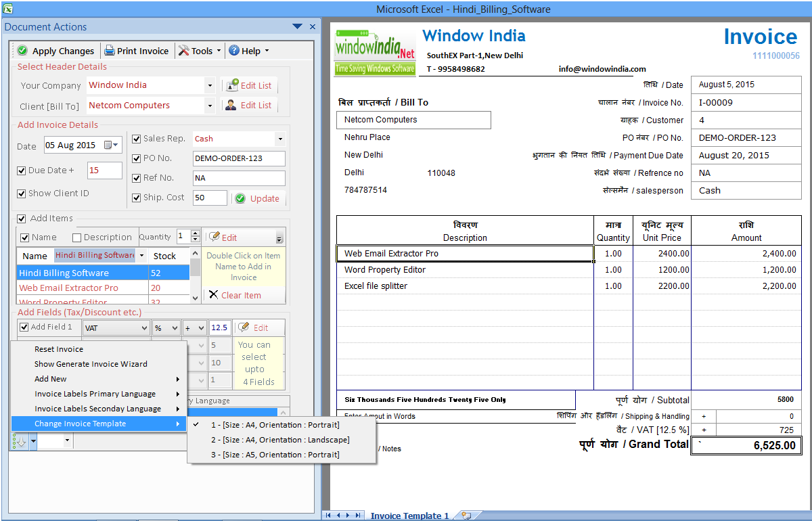Choose template 1 A4 Portrait
This screenshot has height=521, width=812.
tap(281, 425)
